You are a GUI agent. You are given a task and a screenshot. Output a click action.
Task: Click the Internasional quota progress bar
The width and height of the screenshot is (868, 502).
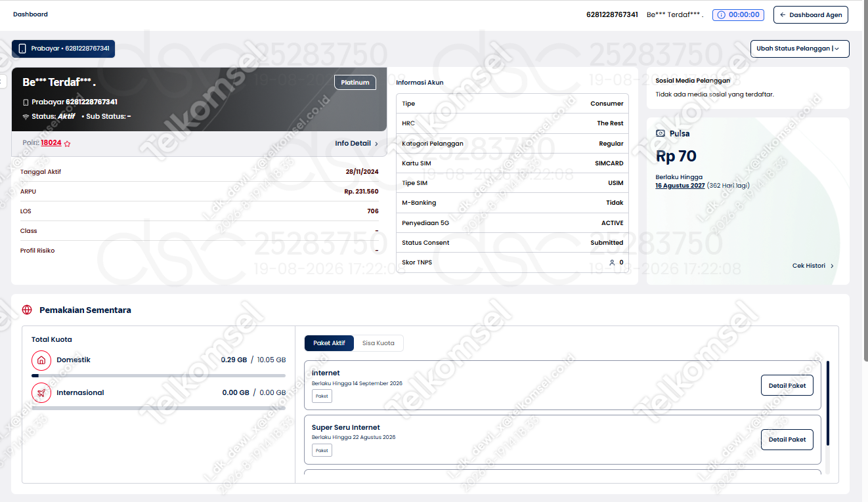click(x=158, y=408)
